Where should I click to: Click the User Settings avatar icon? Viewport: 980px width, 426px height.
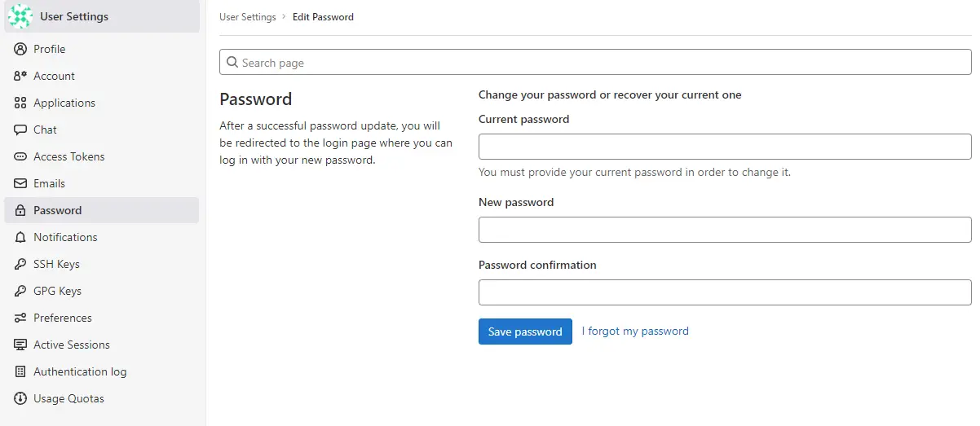20,16
